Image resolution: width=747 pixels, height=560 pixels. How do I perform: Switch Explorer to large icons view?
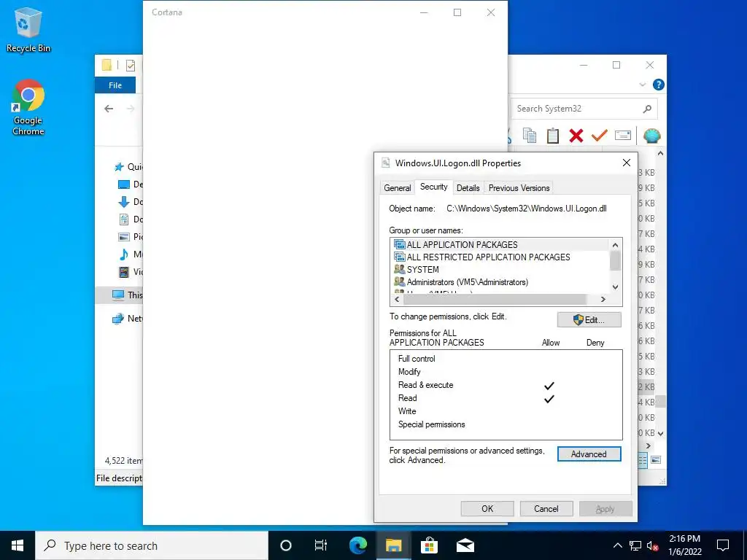(x=656, y=460)
